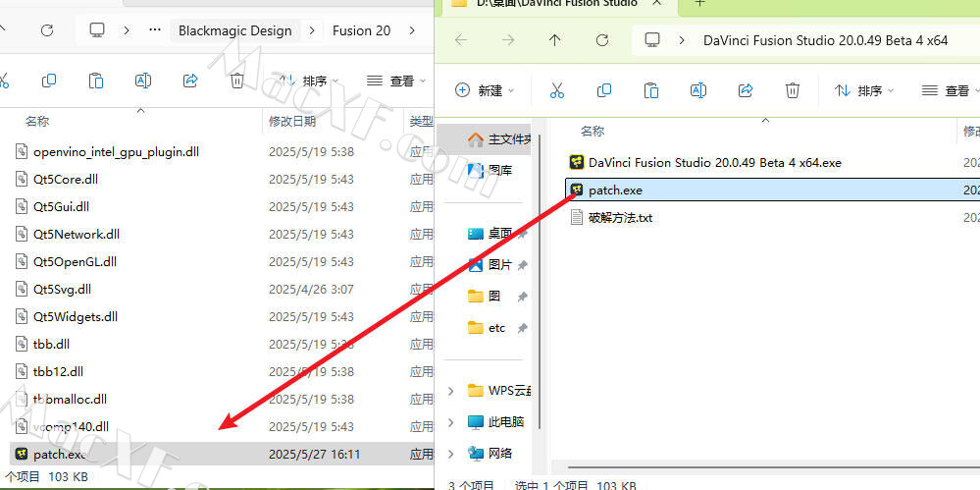Go forward in the right Explorer window

coord(508,40)
